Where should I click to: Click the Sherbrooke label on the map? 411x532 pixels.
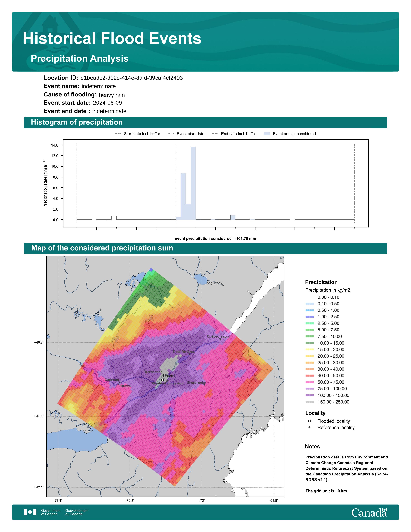coord(196,383)
